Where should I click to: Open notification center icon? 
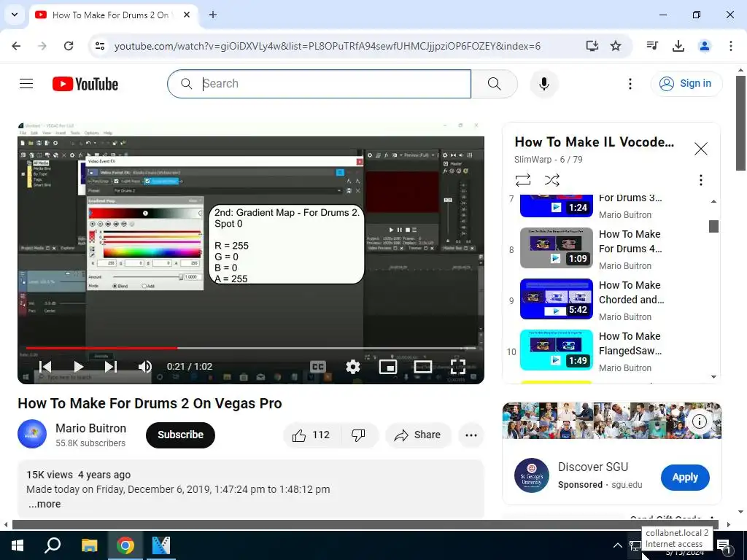(724, 545)
